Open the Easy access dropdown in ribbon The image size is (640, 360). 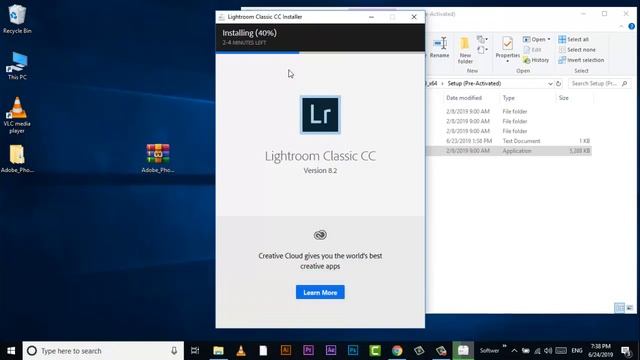[482, 50]
